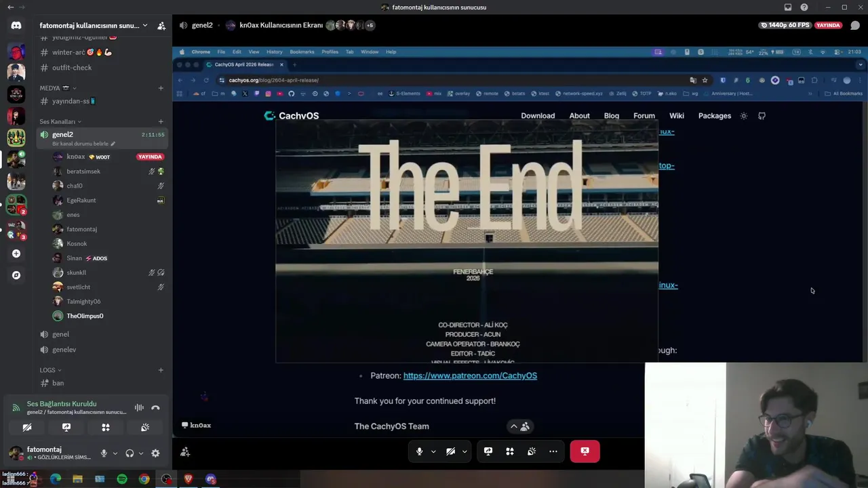Toggle camera in voice panel

[27, 428]
